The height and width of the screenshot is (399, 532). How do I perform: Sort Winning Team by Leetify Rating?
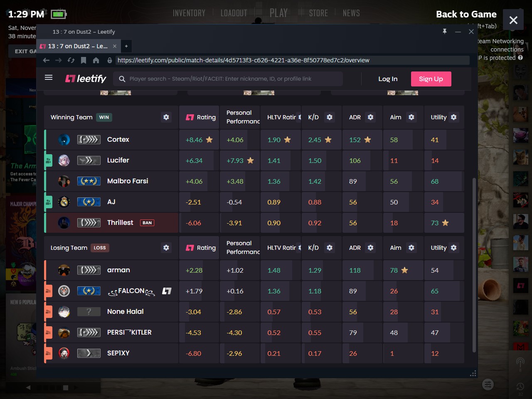201,117
